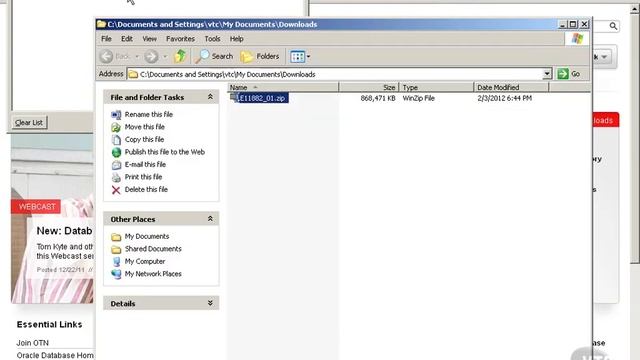The width and height of the screenshot is (640, 360).
Task: Open Shared Documents link in Other Places
Action: [x=153, y=249]
